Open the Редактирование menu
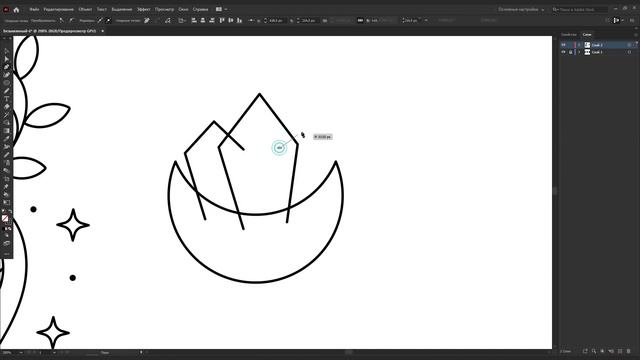 coord(58,9)
